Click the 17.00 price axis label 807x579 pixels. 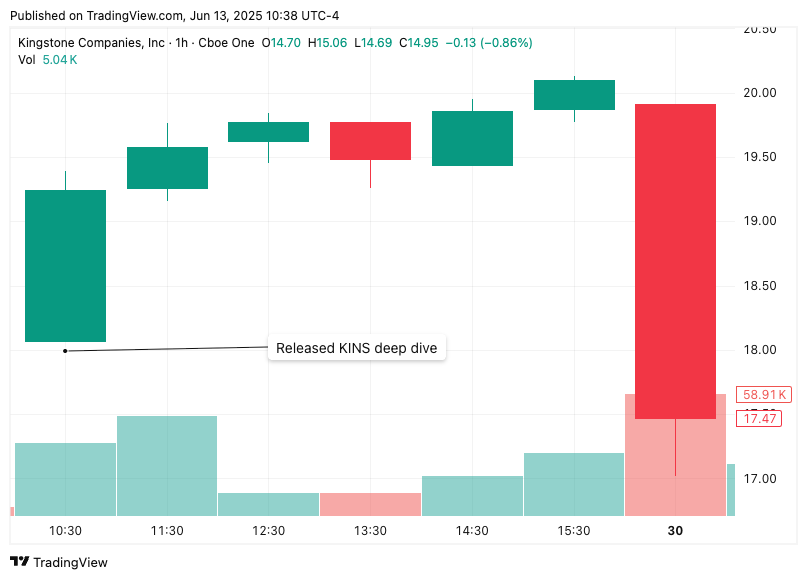pyautogui.click(x=760, y=479)
